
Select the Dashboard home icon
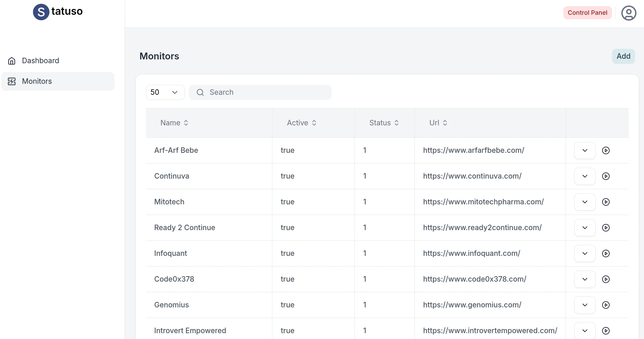[x=12, y=60]
